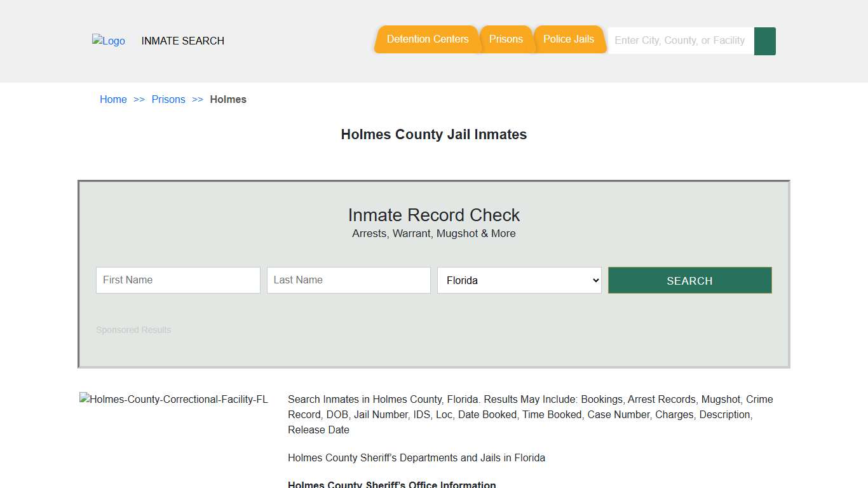This screenshot has height=488, width=868.
Task: Click the Sponsored Results label
Action: 133,330
